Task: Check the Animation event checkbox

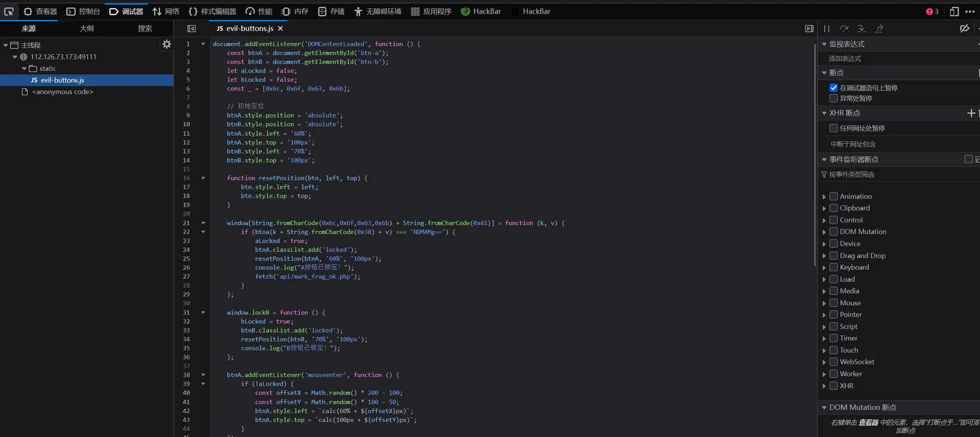Action: click(834, 197)
